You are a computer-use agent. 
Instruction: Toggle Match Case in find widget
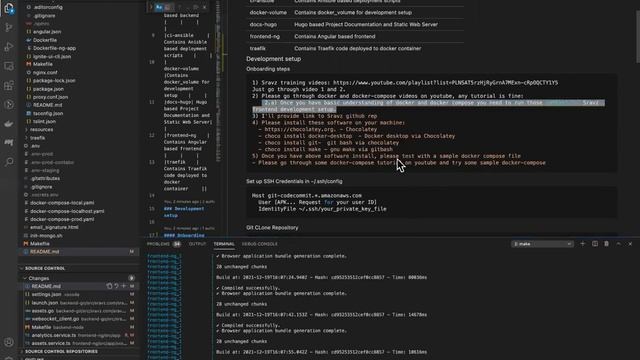coord(159,7)
